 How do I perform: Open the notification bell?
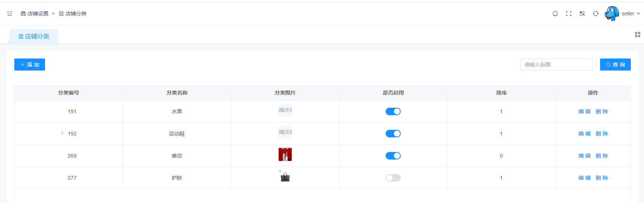coord(555,14)
